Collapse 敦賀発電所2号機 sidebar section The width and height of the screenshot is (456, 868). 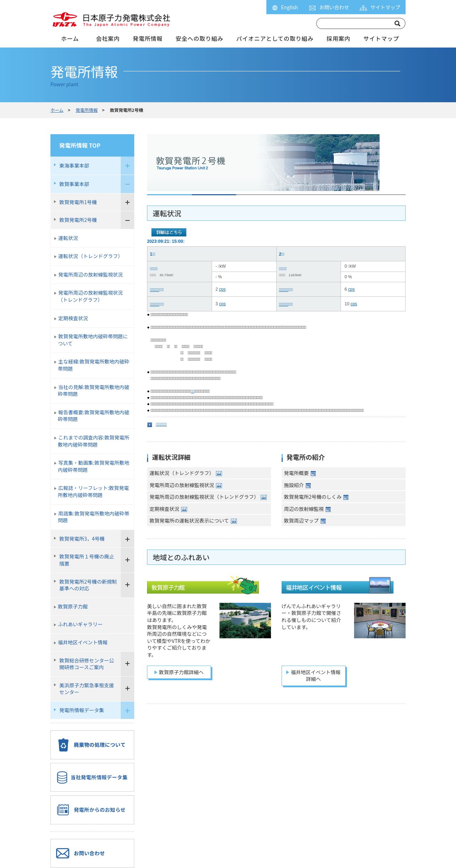pos(127,220)
